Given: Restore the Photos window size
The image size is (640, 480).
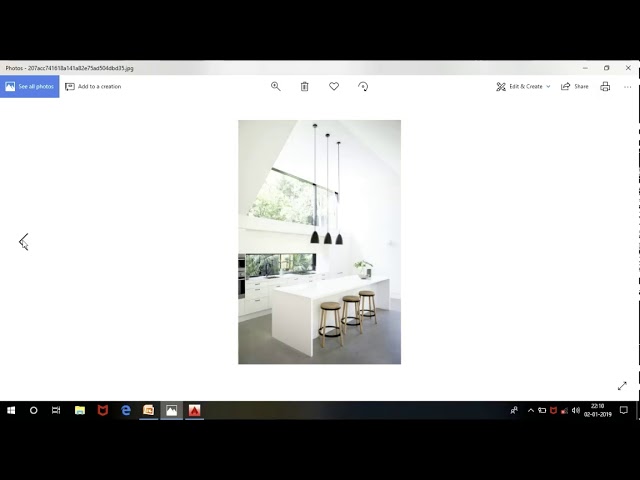Looking at the screenshot, I should [607, 68].
